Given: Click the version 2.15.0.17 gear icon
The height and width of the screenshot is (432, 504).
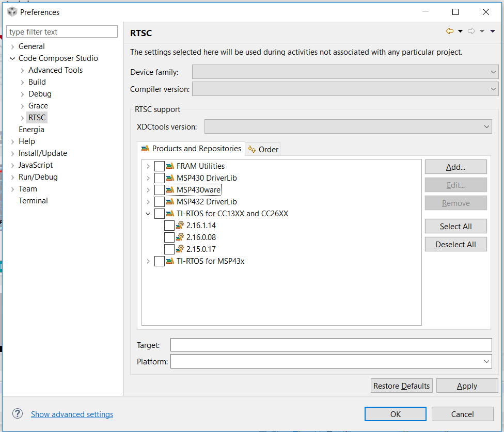Looking at the screenshot, I should point(180,249).
